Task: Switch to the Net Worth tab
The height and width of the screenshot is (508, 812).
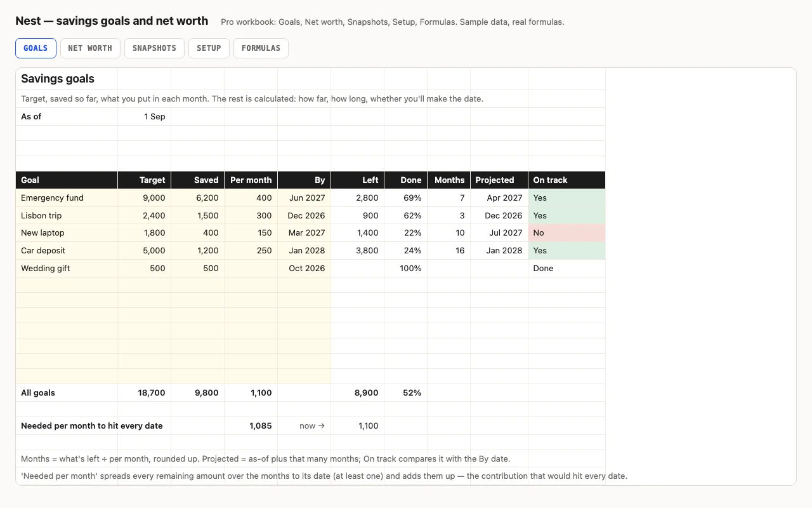Action: 90,48
